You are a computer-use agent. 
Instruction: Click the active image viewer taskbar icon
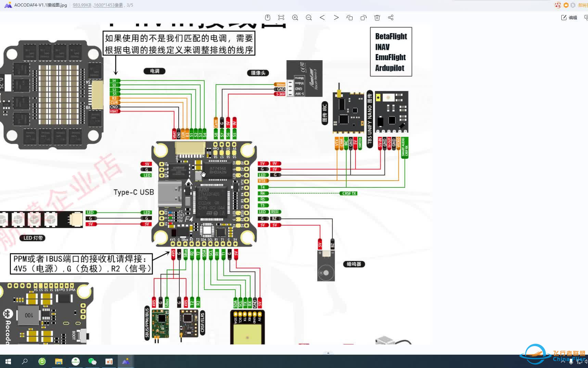coord(126,361)
